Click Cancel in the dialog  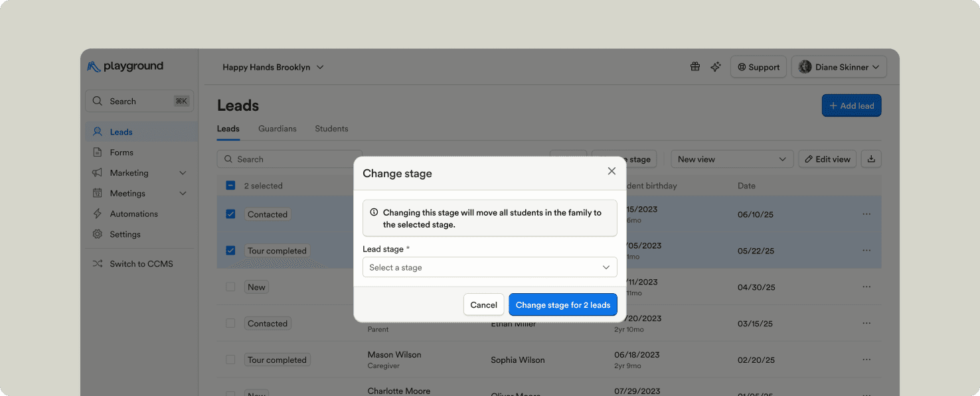click(x=483, y=305)
